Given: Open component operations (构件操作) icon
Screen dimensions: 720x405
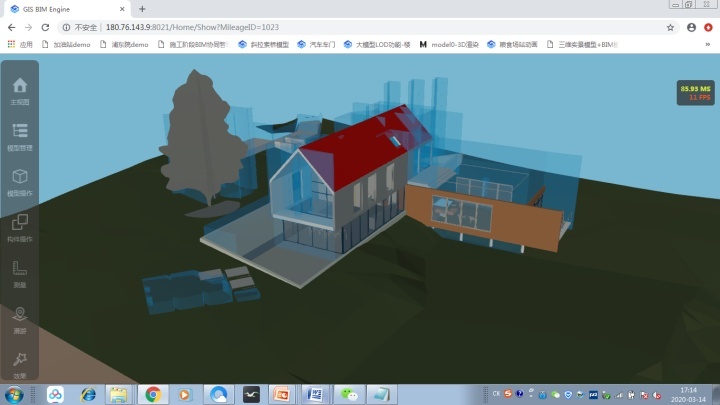Looking at the screenshot, I should [x=20, y=228].
